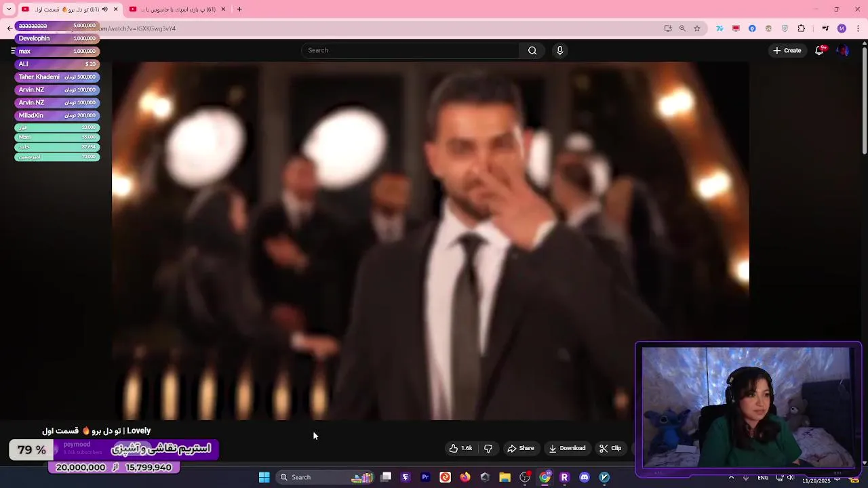Screen dimensions: 868x488
Task: Open the browser zoom indicator
Action: tap(682, 28)
